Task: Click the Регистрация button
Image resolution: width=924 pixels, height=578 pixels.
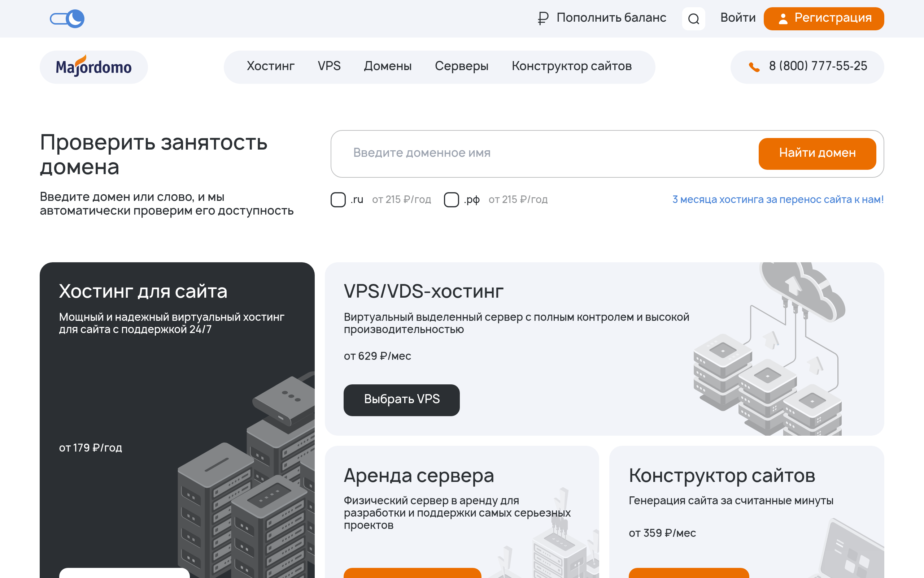Action: (x=824, y=18)
